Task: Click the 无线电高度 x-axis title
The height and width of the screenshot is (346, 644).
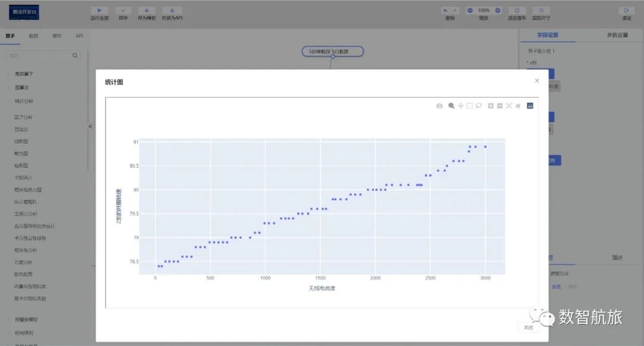Action: 322,289
